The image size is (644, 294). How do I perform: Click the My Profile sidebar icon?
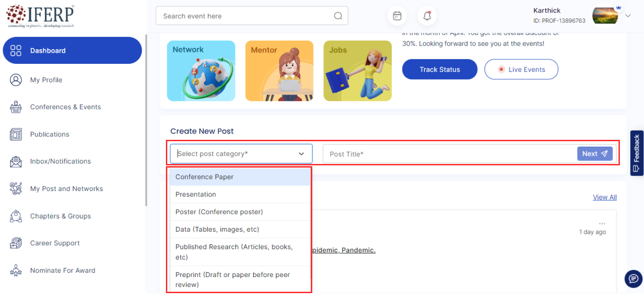(16, 80)
